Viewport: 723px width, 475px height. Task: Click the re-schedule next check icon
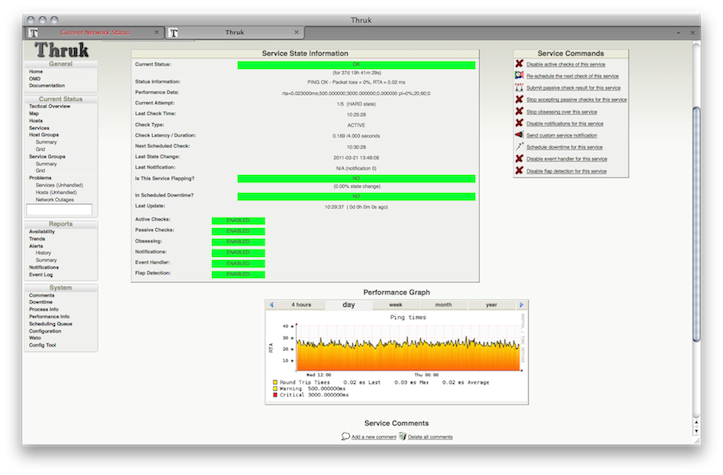click(519, 75)
